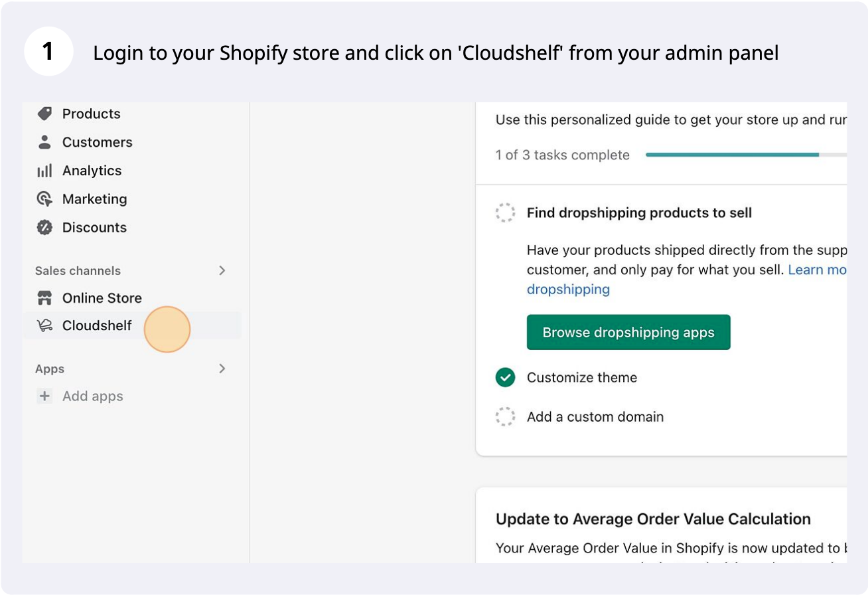This screenshot has height=595, width=868.
Task: Click the plus icon beside Add apps
Action: pyautogui.click(x=44, y=396)
